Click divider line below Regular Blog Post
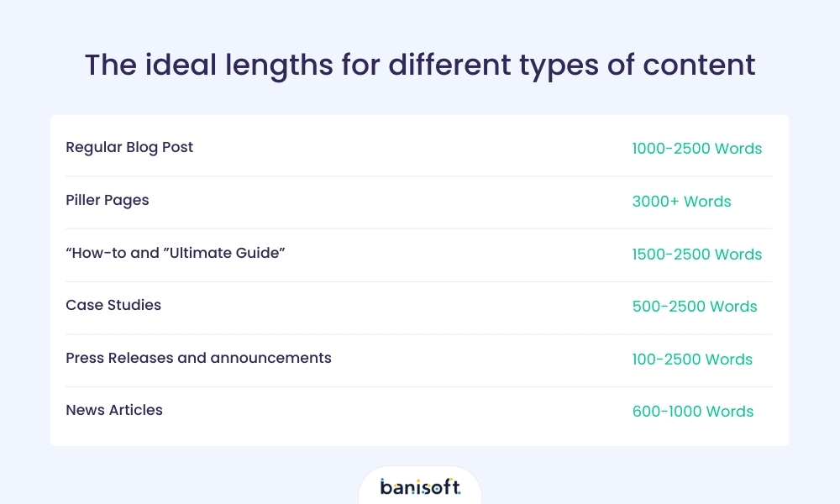This screenshot has height=504, width=840. 419,176
